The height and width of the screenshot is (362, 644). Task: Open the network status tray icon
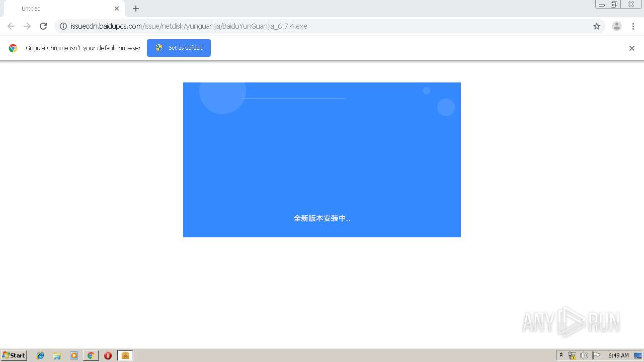(x=572, y=355)
